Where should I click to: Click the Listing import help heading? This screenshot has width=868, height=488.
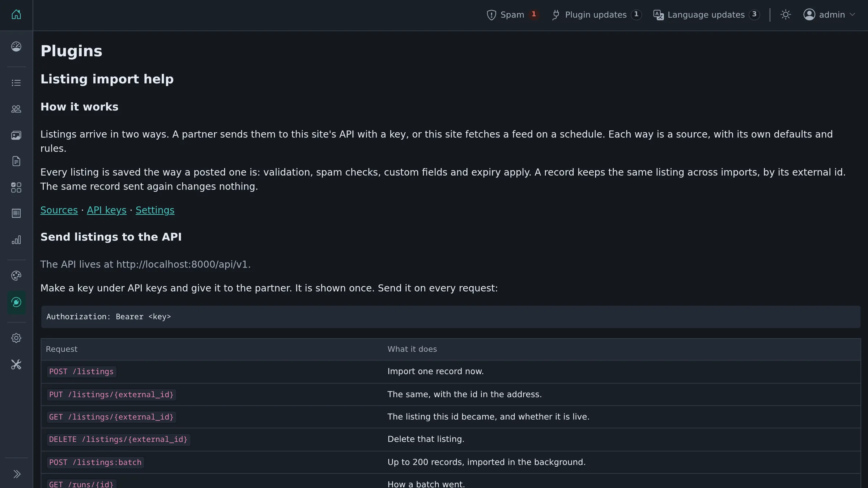pos(107,79)
